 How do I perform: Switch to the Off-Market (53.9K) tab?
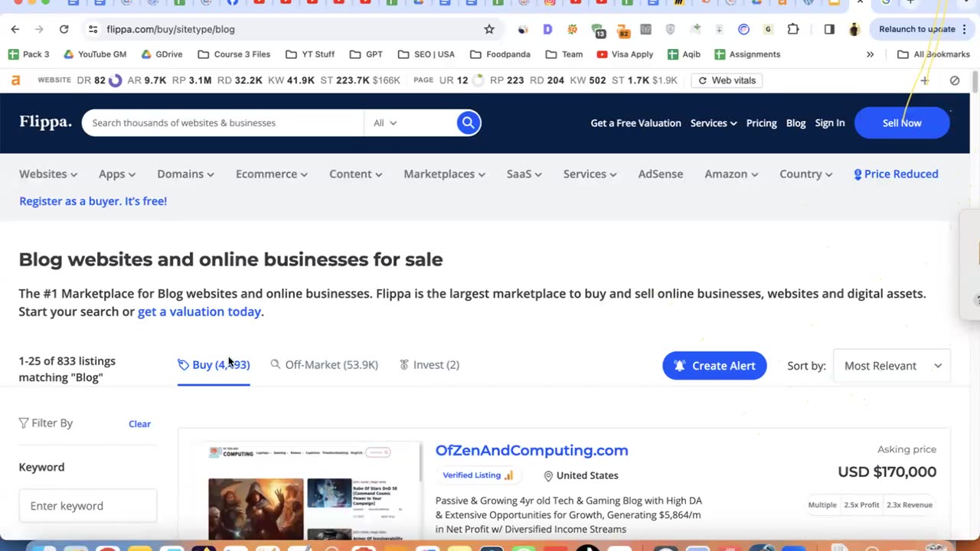[324, 365]
